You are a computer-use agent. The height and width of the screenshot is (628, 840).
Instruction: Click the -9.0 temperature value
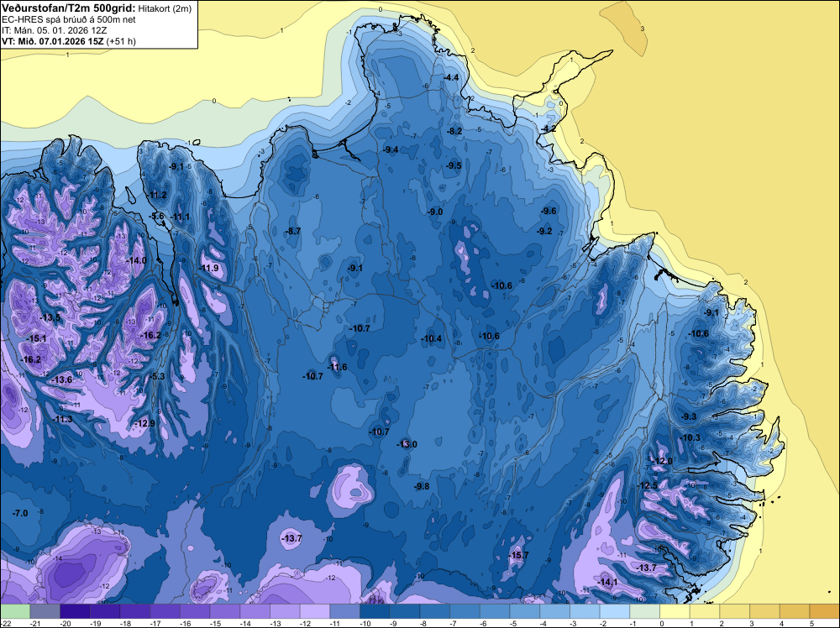435,212
